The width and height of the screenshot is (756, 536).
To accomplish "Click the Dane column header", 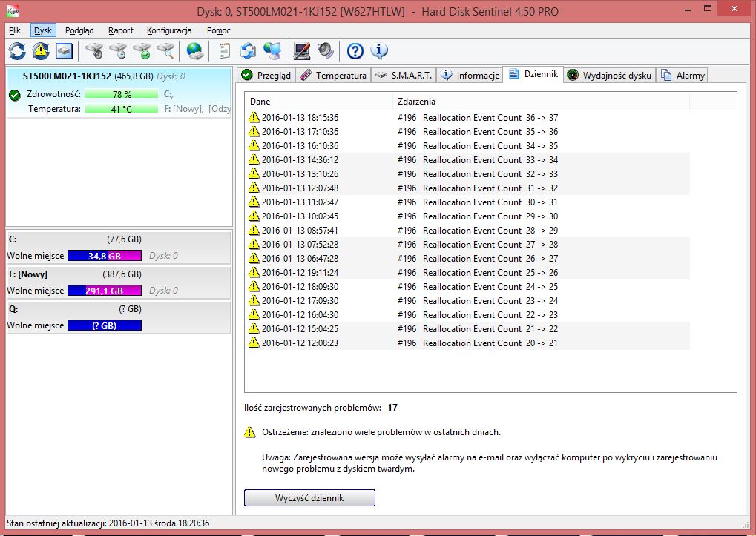I will point(319,101).
